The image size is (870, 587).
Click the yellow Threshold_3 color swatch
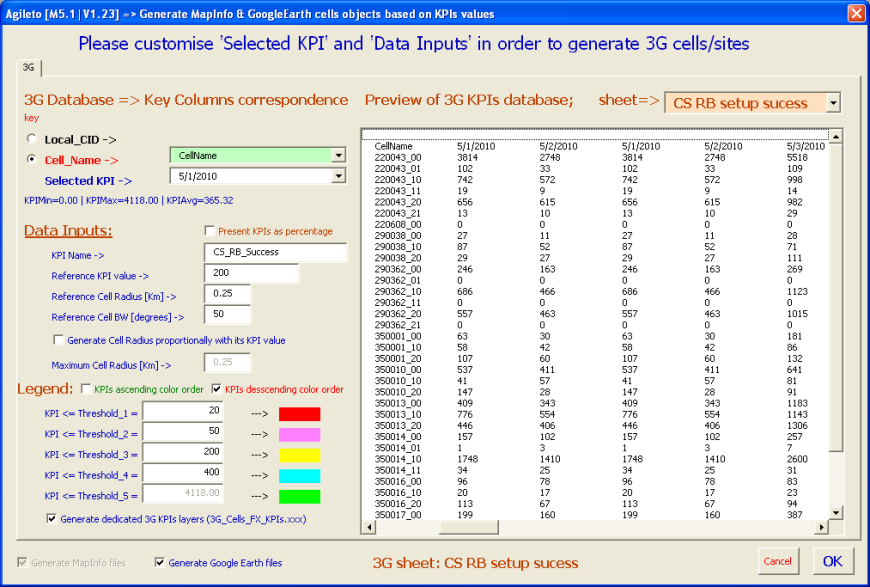[x=300, y=455]
